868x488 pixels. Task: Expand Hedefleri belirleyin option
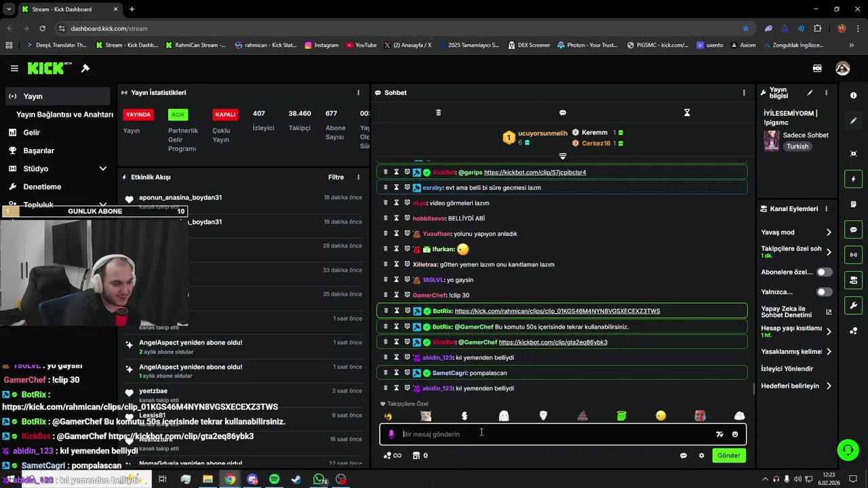click(x=829, y=386)
